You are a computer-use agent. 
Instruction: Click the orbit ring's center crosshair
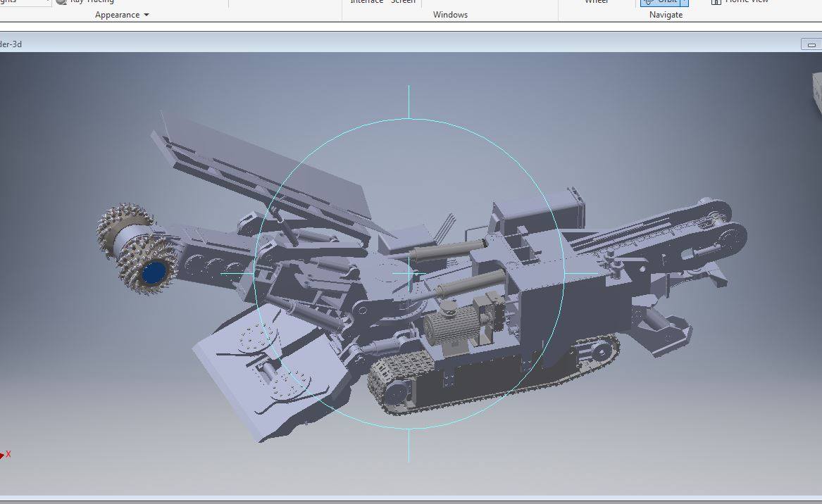(409, 274)
